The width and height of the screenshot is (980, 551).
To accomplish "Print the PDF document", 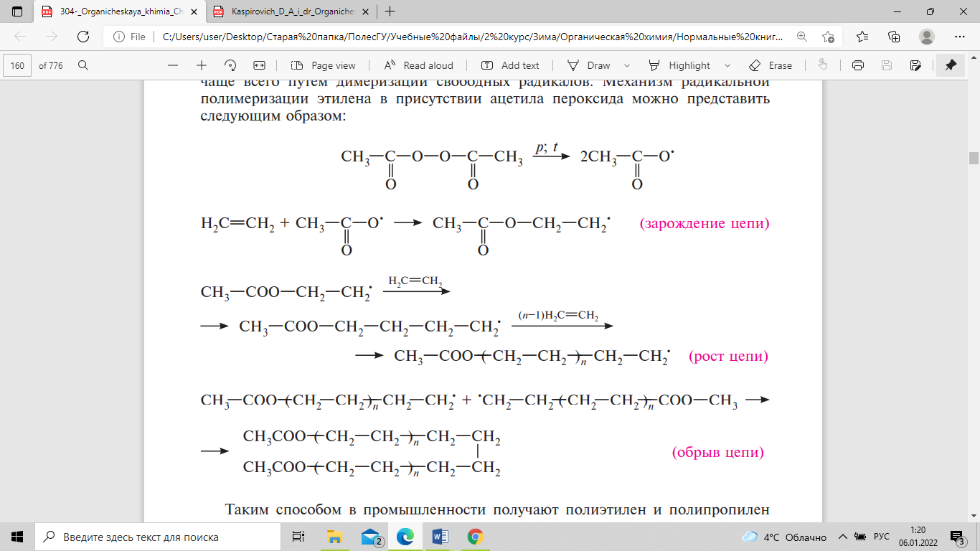I will click(857, 65).
